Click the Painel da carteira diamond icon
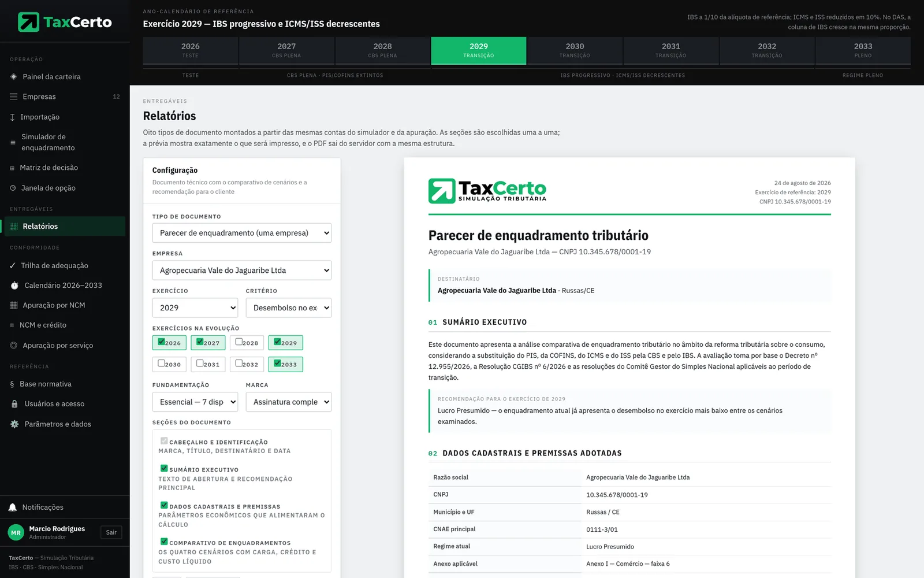Screen dimensions: 924x578 click(14, 77)
